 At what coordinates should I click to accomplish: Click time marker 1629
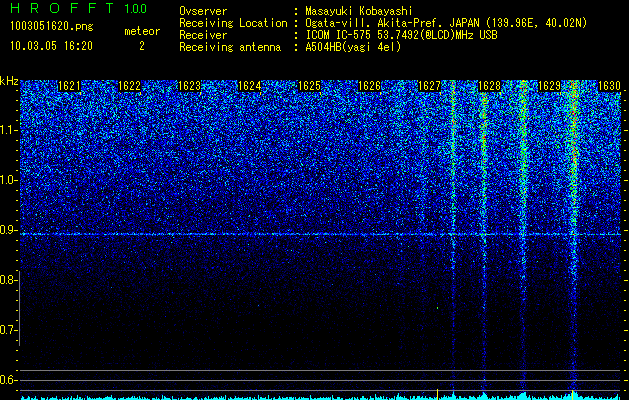(x=549, y=86)
